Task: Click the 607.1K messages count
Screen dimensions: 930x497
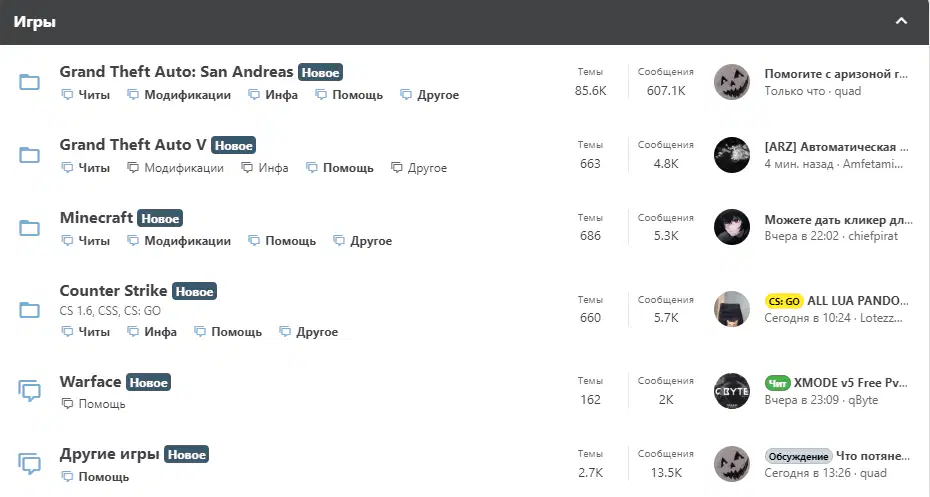Action: pos(665,91)
